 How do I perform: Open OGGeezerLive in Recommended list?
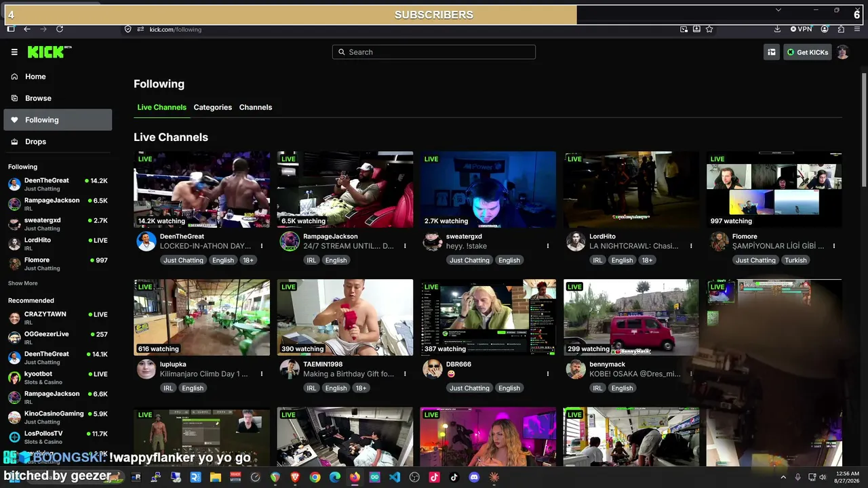pos(58,338)
